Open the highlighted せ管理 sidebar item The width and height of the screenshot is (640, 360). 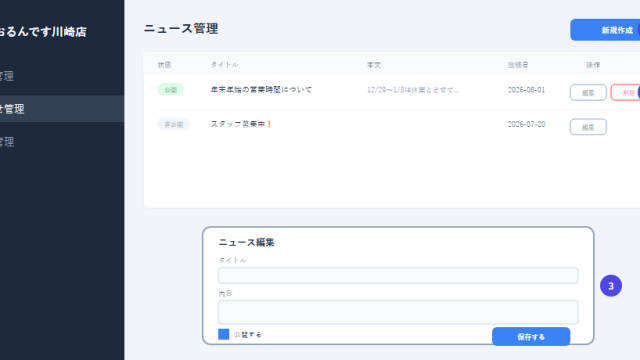click(x=62, y=109)
